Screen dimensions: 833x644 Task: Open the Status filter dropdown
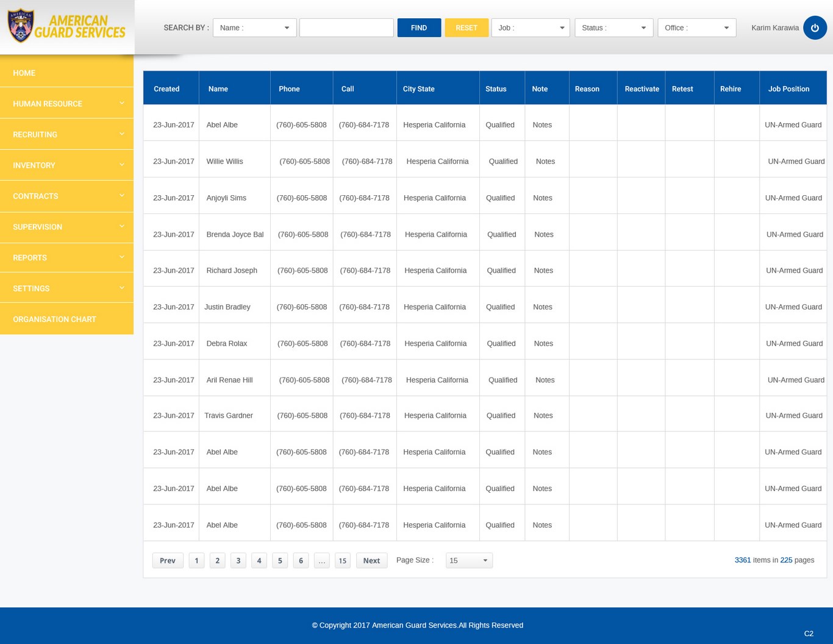(x=613, y=27)
